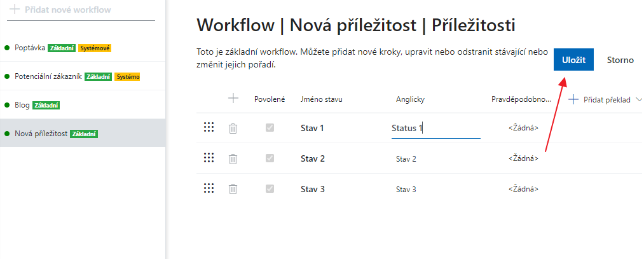
Task: Delete Stav 3 with trash icon
Action: pos(233,189)
